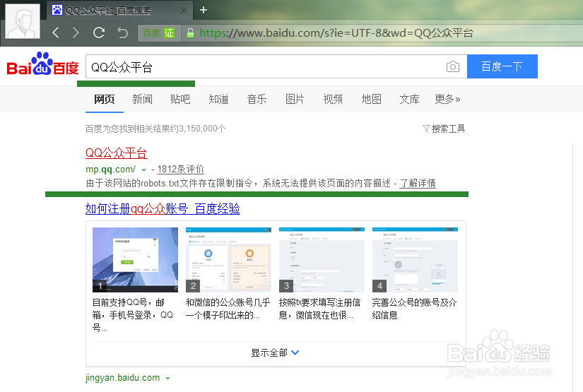Switch to the 知道 tab
The width and height of the screenshot is (583, 392).
tap(218, 99)
